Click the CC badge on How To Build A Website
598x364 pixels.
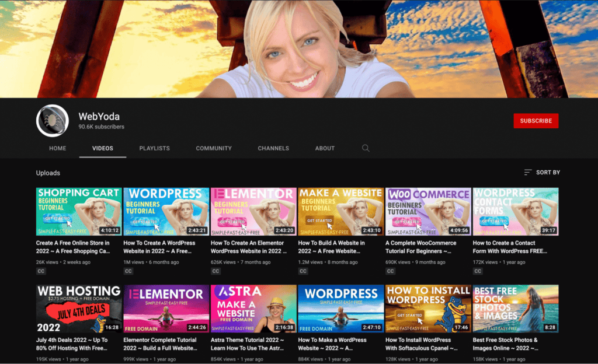[x=302, y=271]
